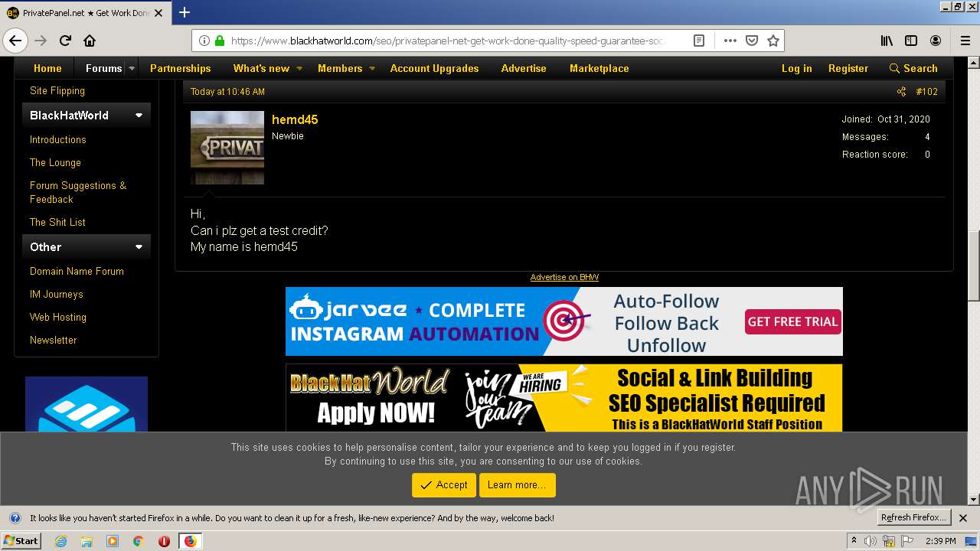Close the Firefox refresh notification bar
Viewport: 980px width, 551px height.
pos(963,518)
